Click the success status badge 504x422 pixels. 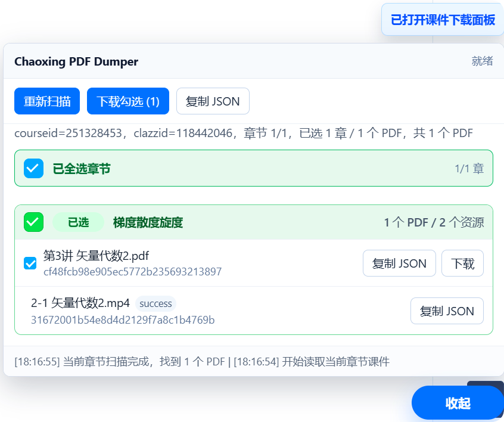pos(155,303)
